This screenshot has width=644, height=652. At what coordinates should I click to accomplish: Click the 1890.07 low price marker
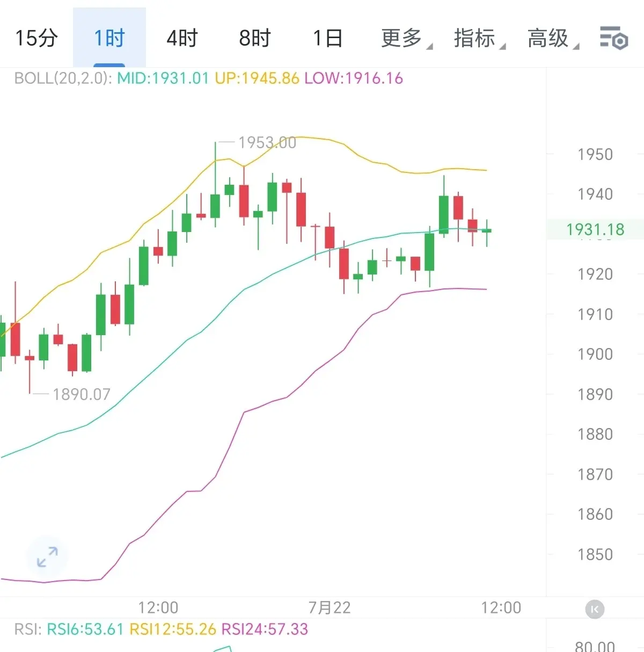pos(81,394)
